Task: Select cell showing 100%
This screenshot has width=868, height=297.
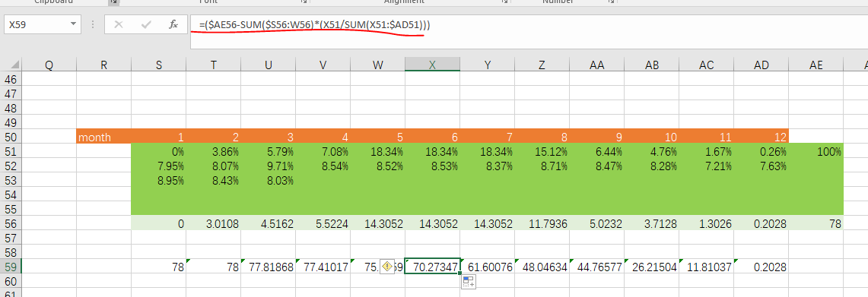Action: pos(816,152)
